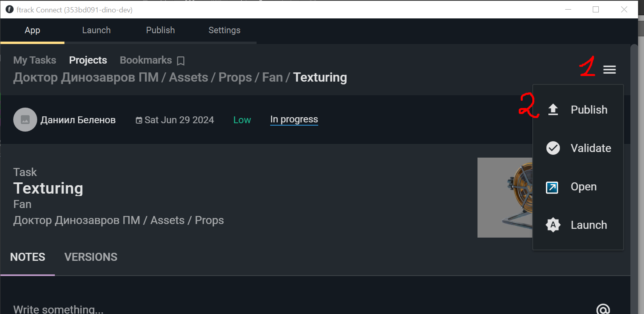Image resolution: width=644 pixels, height=314 pixels.
Task: Navigate to Assets in the breadcrumb
Action: tap(189, 77)
